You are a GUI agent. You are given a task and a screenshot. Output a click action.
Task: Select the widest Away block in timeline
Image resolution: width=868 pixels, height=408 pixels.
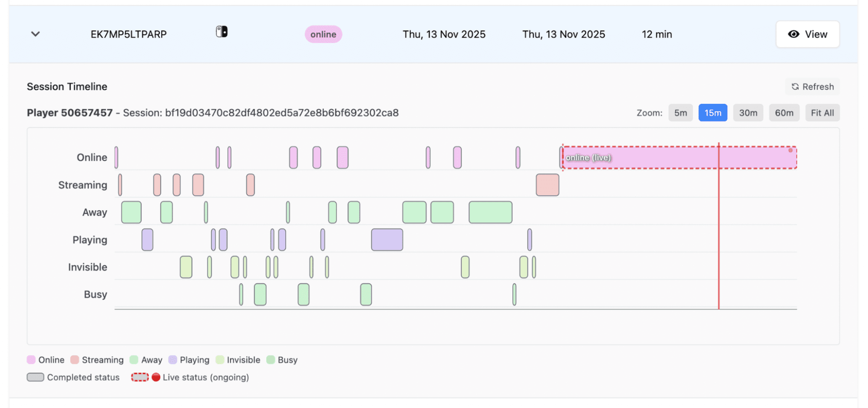[x=490, y=212]
